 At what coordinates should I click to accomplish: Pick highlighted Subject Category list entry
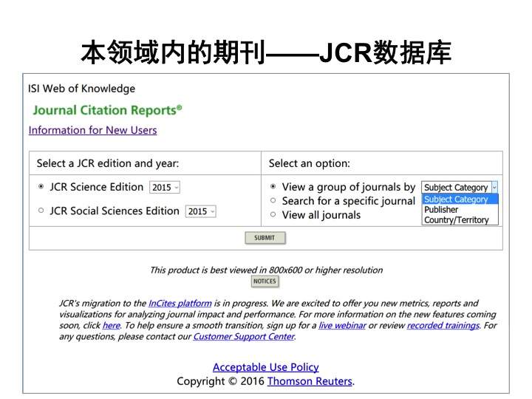460,199
